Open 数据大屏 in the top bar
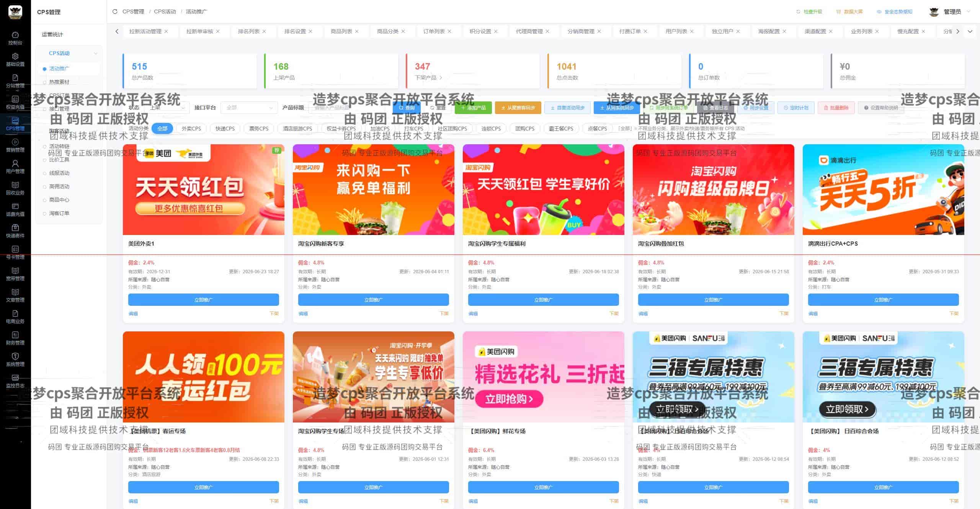The image size is (980, 509). (x=849, y=11)
